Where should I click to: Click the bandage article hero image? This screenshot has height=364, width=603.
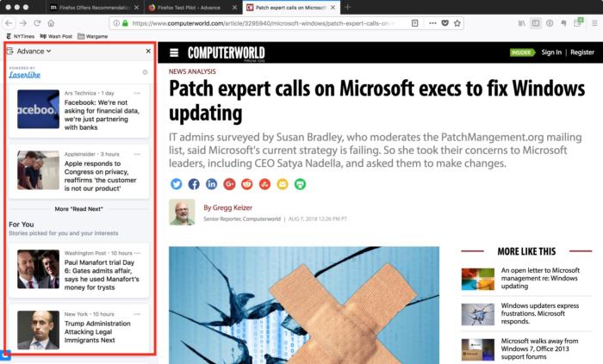tap(304, 305)
